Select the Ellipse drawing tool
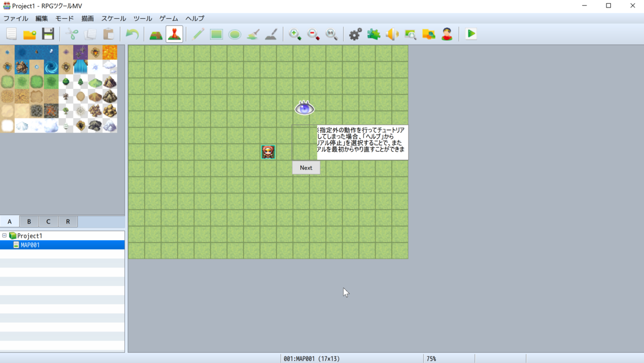Image resolution: width=644 pixels, height=363 pixels. click(235, 34)
